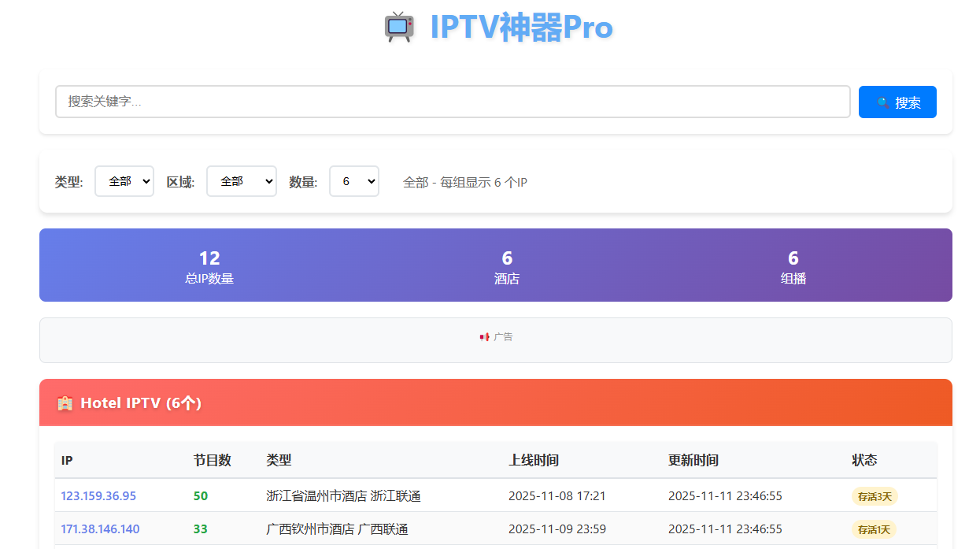Click the 搜索 search button
Viewport: 980px width, 549px height.
click(897, 102)
